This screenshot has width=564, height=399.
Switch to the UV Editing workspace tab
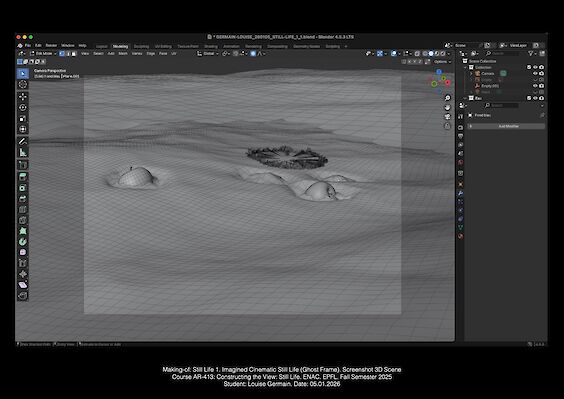click(163, 46)
